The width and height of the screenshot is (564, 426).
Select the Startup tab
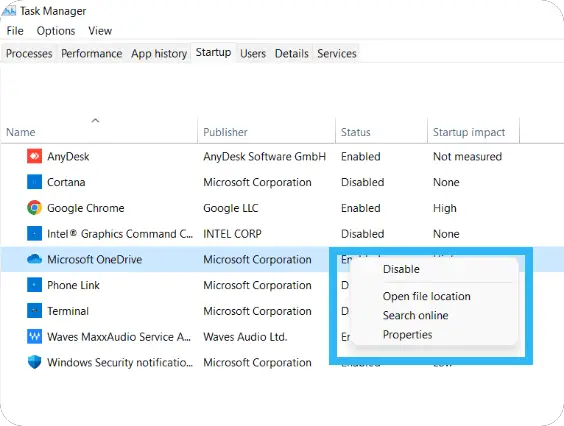(213, 53)
